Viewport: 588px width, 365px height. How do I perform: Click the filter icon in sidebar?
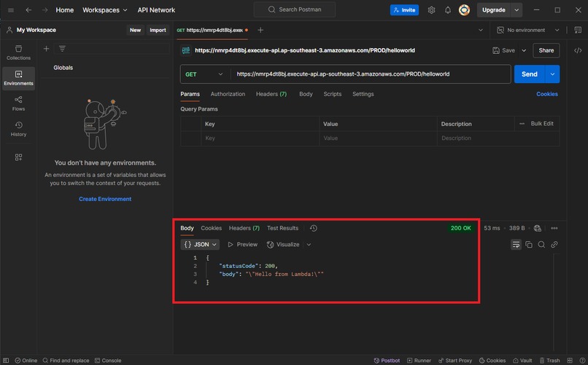click(x=62, y=49)
